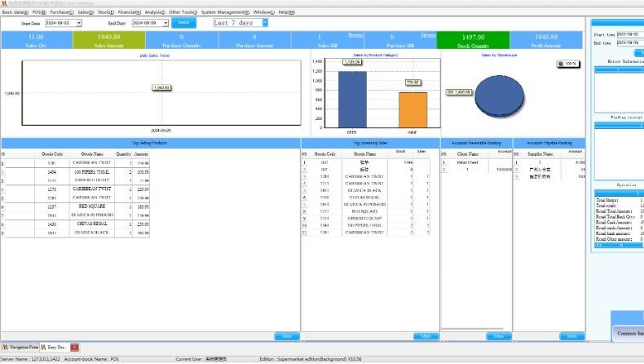Switch to the Navigation Form tab
The height and width of the screenshot is (364, 644).
pos(20,348)
